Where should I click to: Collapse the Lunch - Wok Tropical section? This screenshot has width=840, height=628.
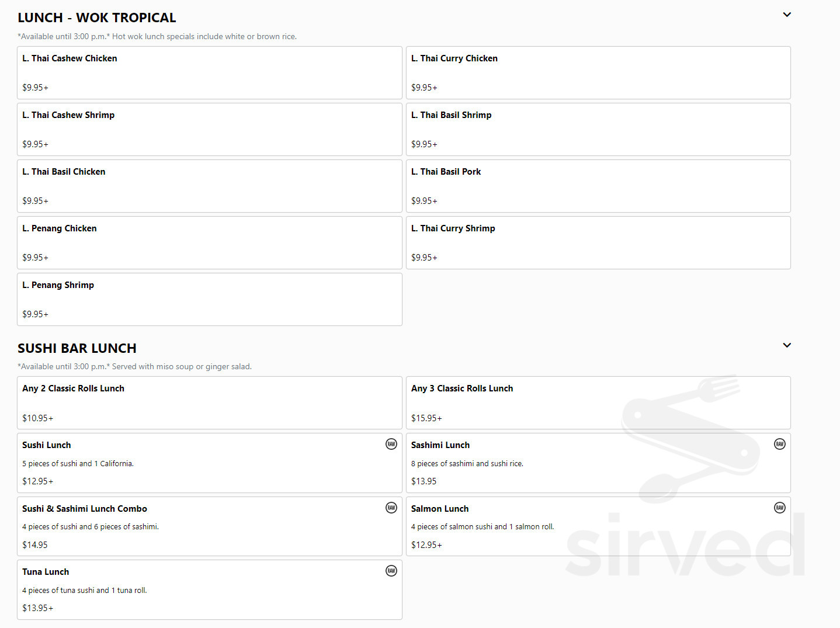coord(787,15)
